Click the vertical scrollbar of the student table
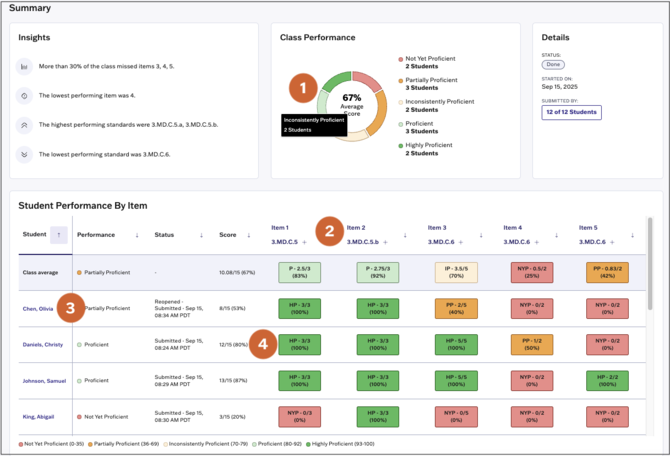The width and height of the screenshot is (670, 456). click(650, 263)
